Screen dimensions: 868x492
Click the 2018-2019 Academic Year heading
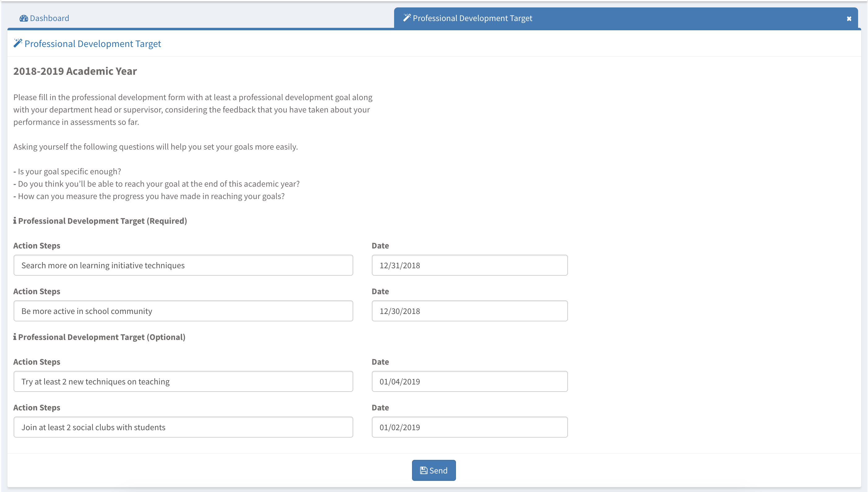[75, 71]
